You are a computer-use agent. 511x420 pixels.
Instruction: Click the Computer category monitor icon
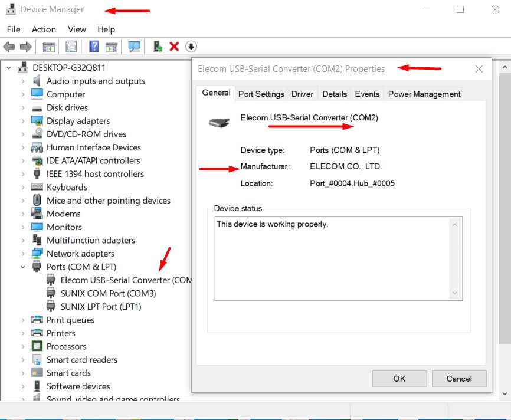(x=37, y=94)
